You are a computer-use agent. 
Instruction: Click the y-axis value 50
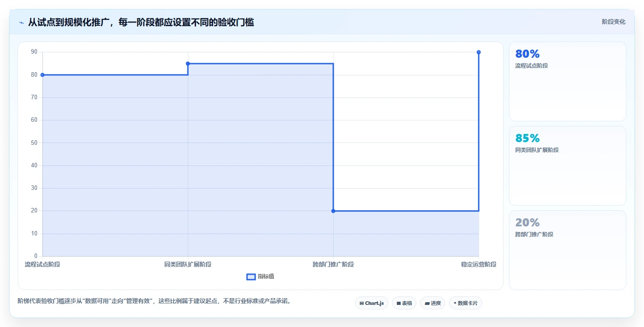[x=34, y=143]
